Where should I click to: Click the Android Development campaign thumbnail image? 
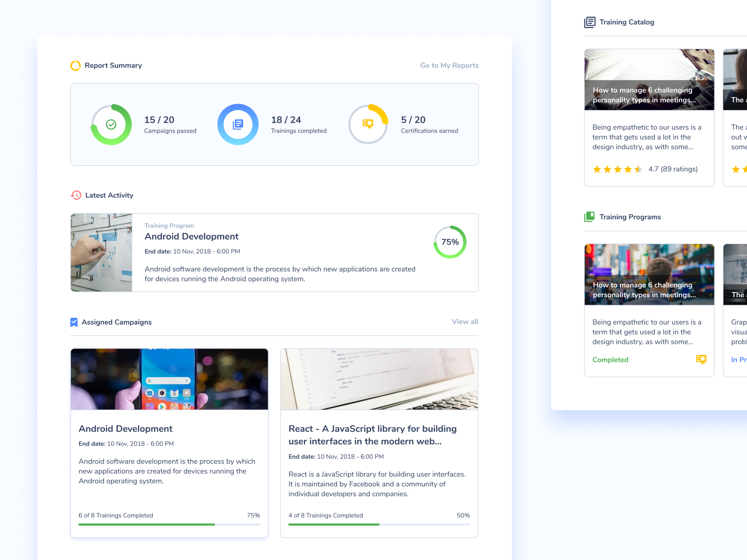169,379
